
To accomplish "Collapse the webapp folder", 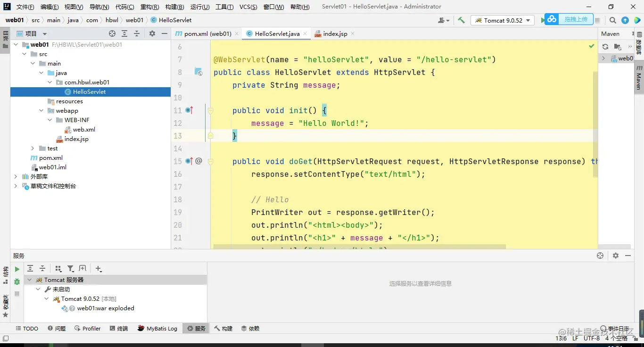I will (41, 111).
